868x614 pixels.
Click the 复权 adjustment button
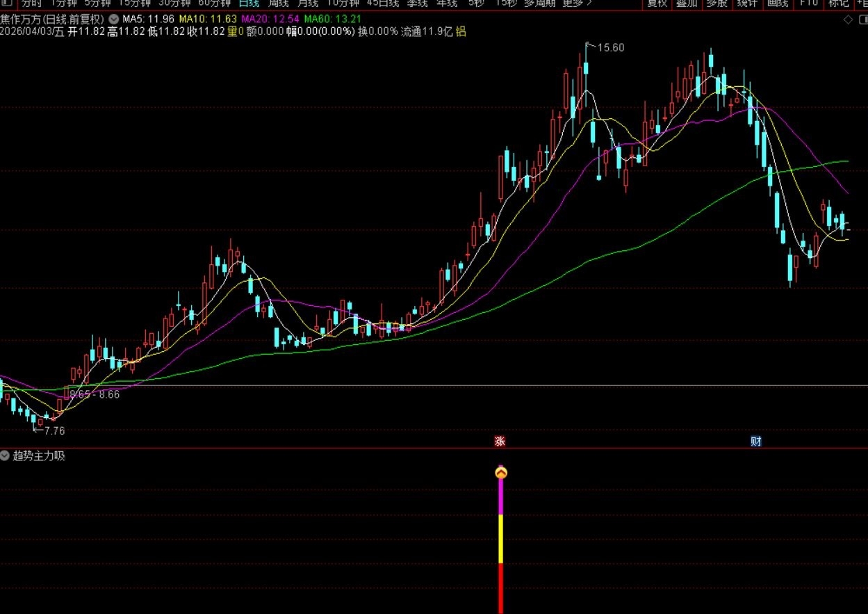(x=657, y=3)
